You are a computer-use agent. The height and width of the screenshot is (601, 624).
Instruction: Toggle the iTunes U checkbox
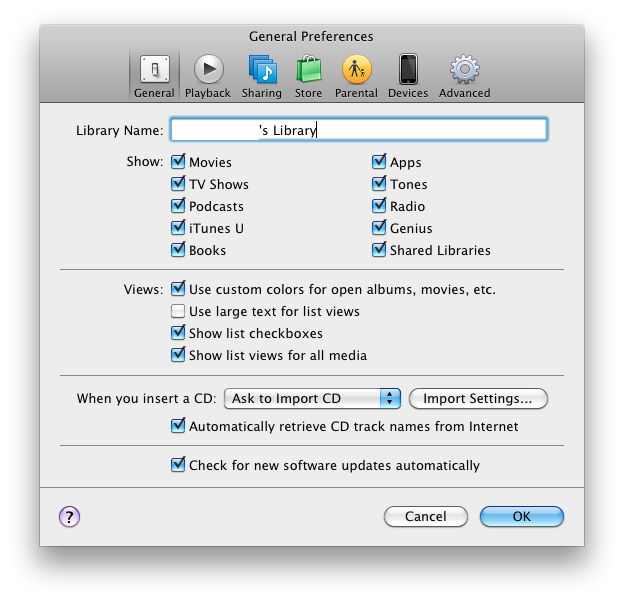point(178,228)
